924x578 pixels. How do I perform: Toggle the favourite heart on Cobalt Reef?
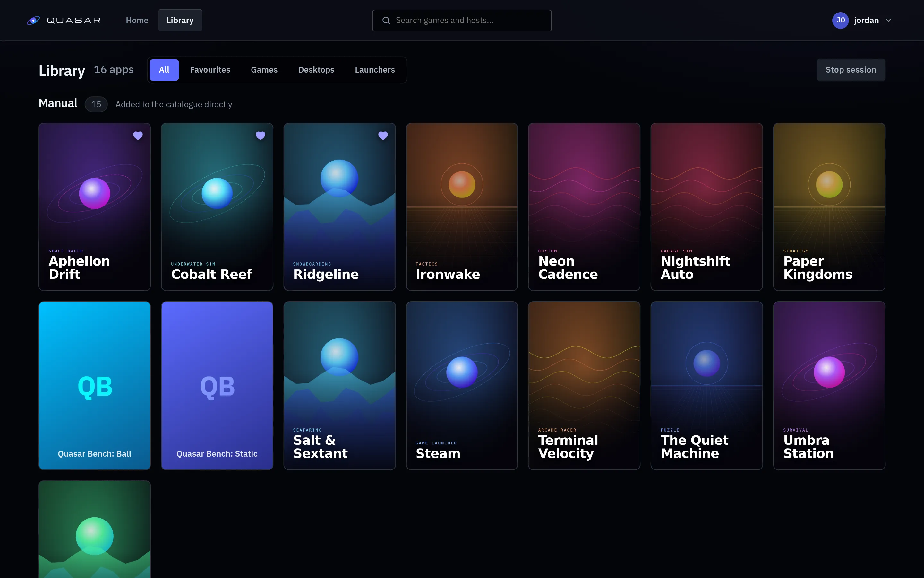click(261, 135)
